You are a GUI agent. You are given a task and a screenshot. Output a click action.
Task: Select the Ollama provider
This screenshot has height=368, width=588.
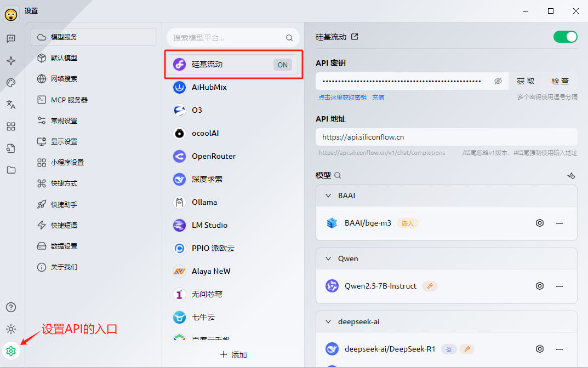232,203
